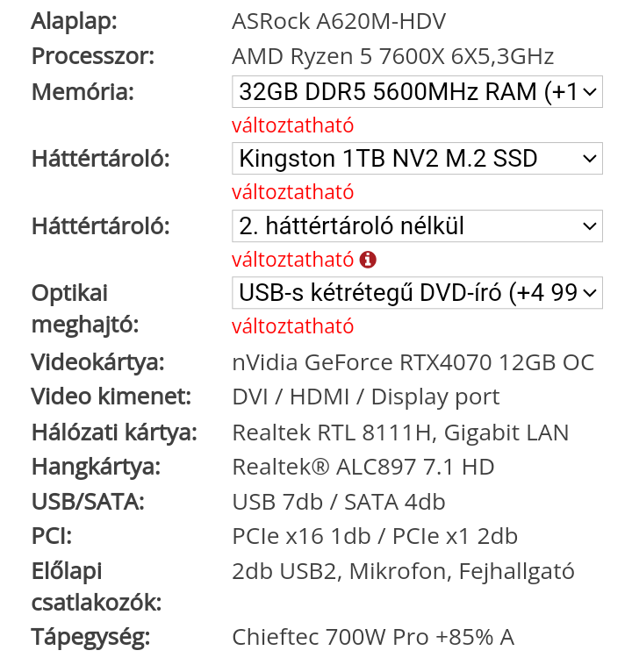
Task: Click the Chieftec 700W Pro power supply text
Action: point(373,637)
